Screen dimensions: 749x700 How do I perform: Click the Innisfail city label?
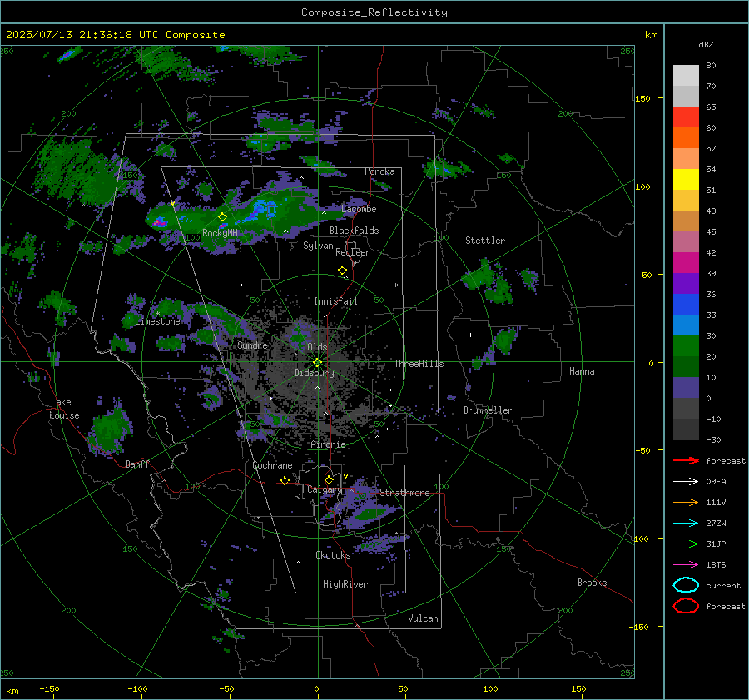[x=336, y=301]
